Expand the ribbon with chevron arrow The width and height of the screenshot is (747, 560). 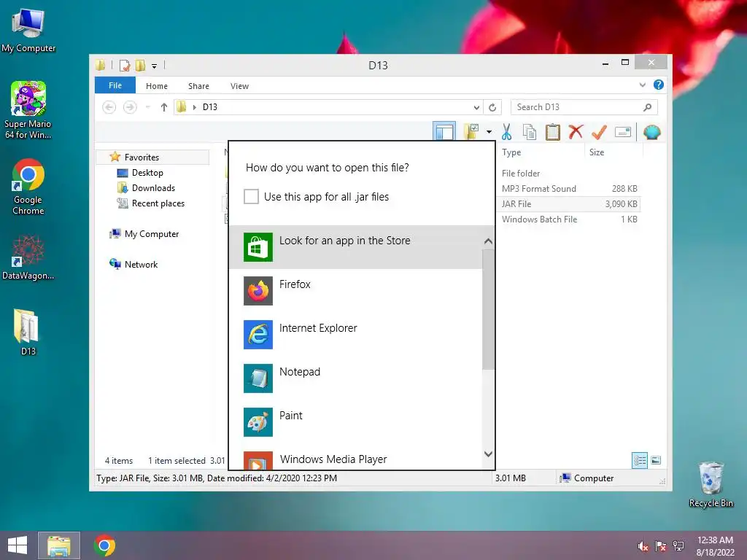click(x=642, y=85)
